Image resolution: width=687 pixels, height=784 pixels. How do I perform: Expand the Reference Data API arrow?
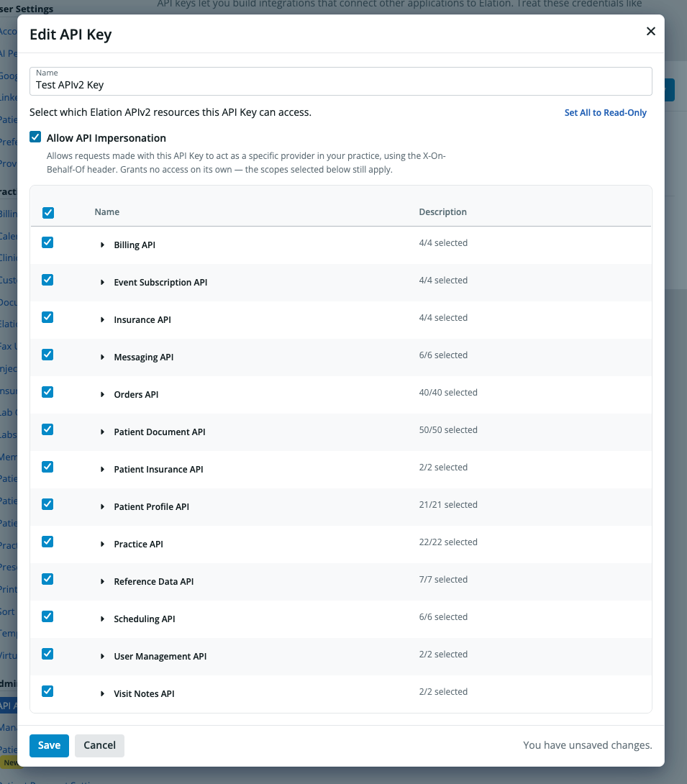102,581
